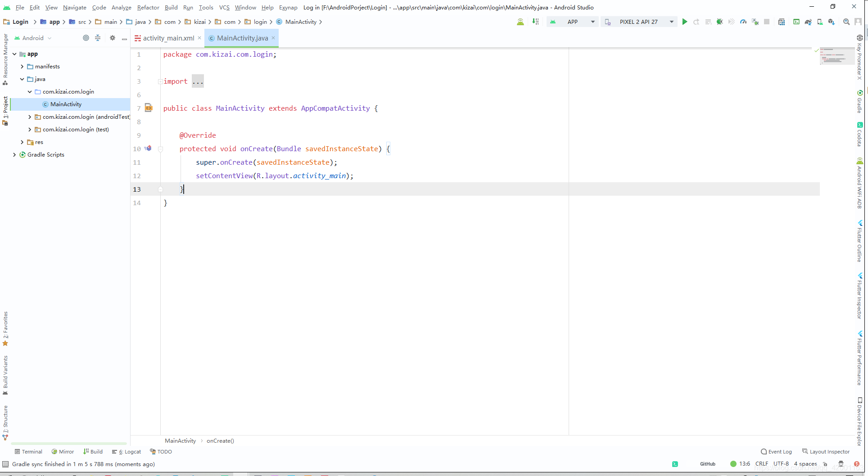The image size is (868, 476).
Task: Open the VCS menu
Action: tap(224, 7)
